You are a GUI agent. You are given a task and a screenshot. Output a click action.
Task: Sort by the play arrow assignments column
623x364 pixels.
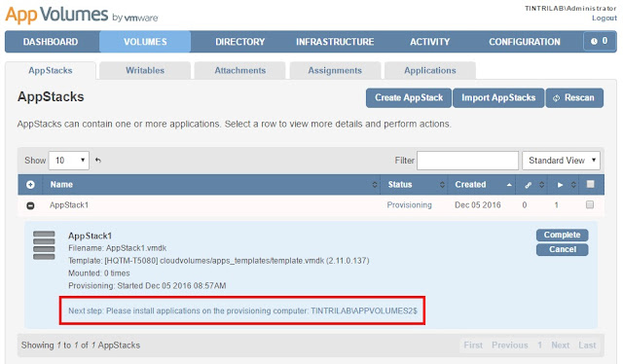coord(561,184)
